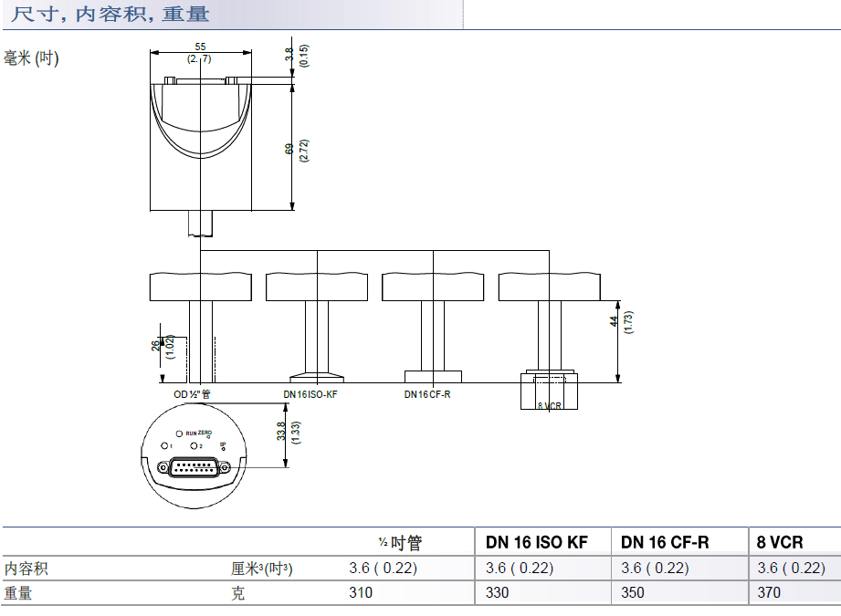841x616 pixels.
Task: Click the SP setpoint hole on the gauge
Action: [x=224, y=450]
